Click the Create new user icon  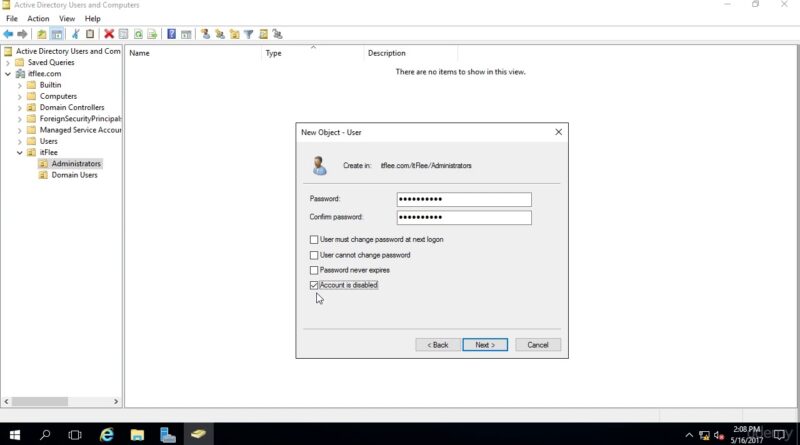click(x=205, y=34)
